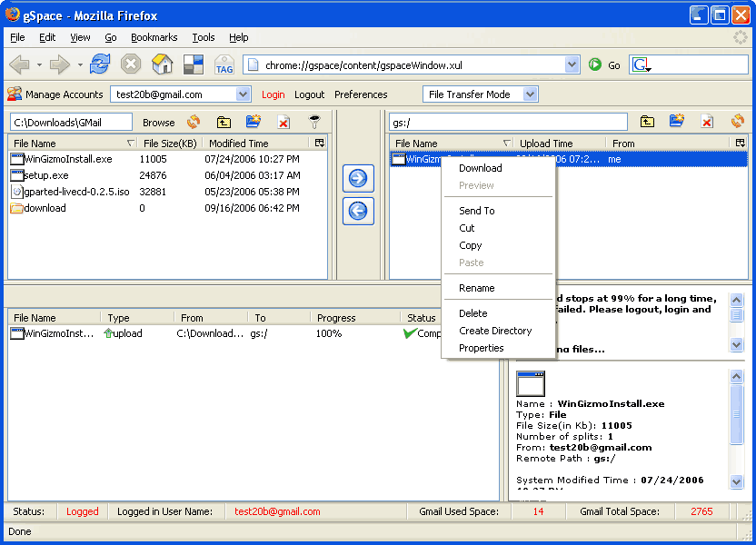Click the Firefox Forward arrow button
This screenshot has width=756, height=545.
click(60, 64)
